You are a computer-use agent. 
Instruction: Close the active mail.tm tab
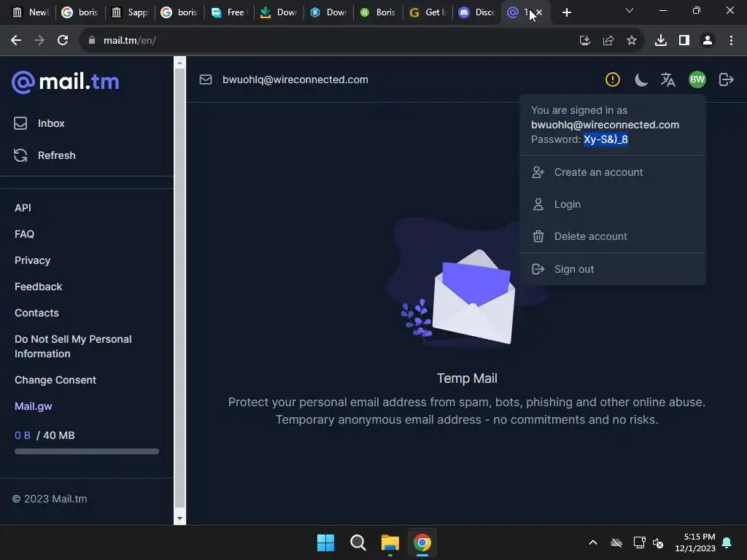coord(539,12)
